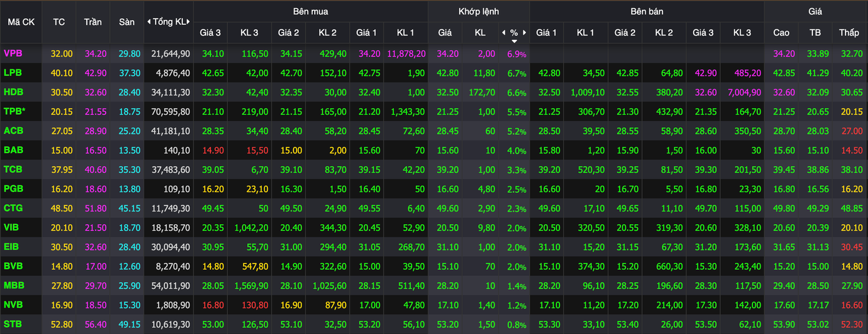Click the Sàn floor price header
This screenshot has width=868, height=334.
coord(127,22)
